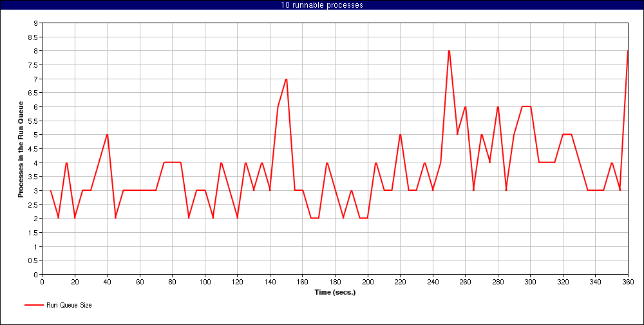Click x-axis tick label '280'
This screenshot has height=325, width=644.
[498, 282]
